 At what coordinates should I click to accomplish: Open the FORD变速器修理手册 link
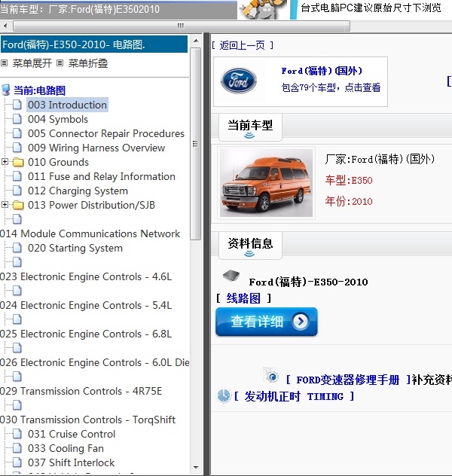[x=348, y=380]
